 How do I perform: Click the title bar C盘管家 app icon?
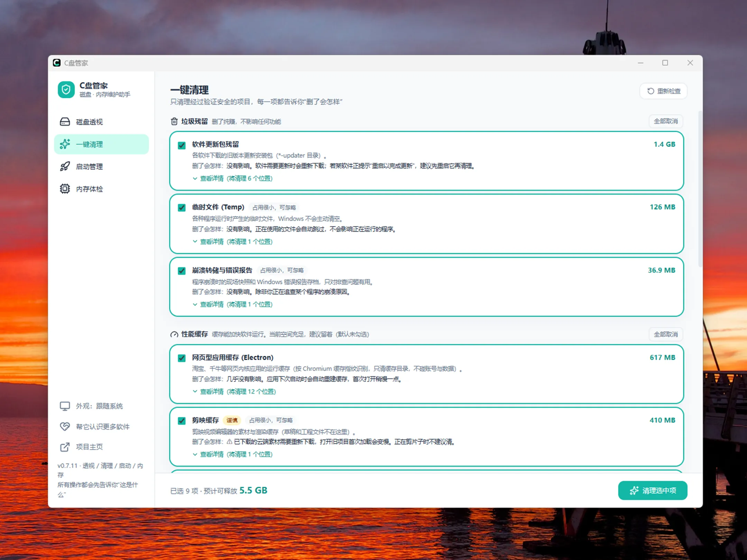point(57,63)
